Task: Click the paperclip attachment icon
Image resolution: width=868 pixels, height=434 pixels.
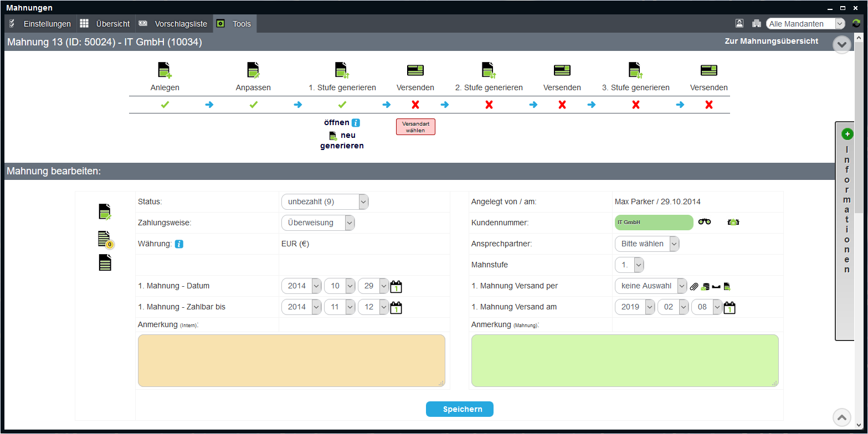Action: 694,287
